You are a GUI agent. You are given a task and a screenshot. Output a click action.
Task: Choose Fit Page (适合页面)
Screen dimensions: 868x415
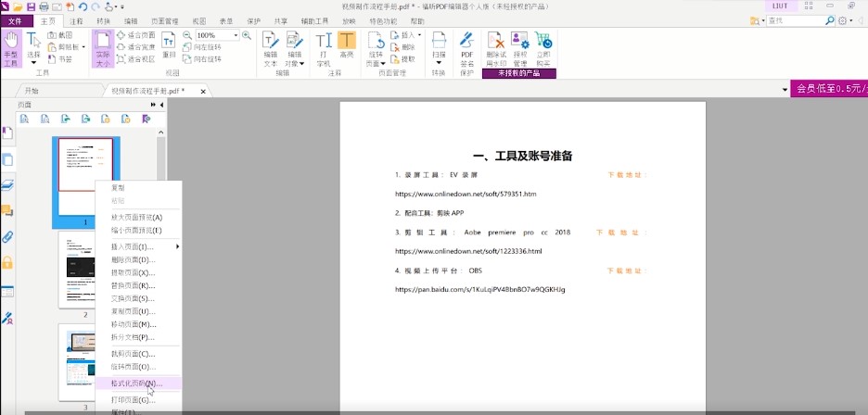(135, 35)
